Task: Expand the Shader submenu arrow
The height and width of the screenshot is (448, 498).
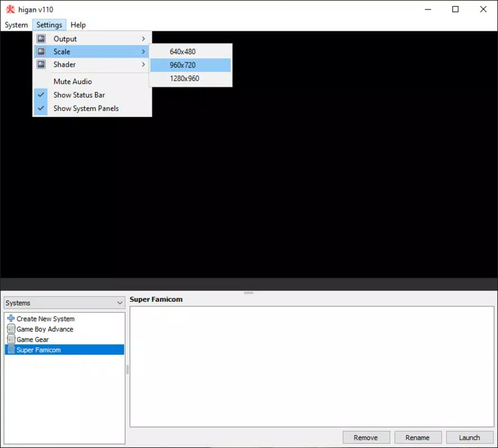Action: coord(144,64)
